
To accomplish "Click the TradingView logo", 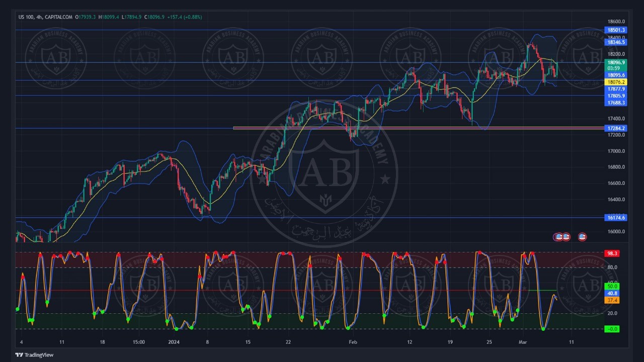I will pyautogui.click(x=34, y=355).
